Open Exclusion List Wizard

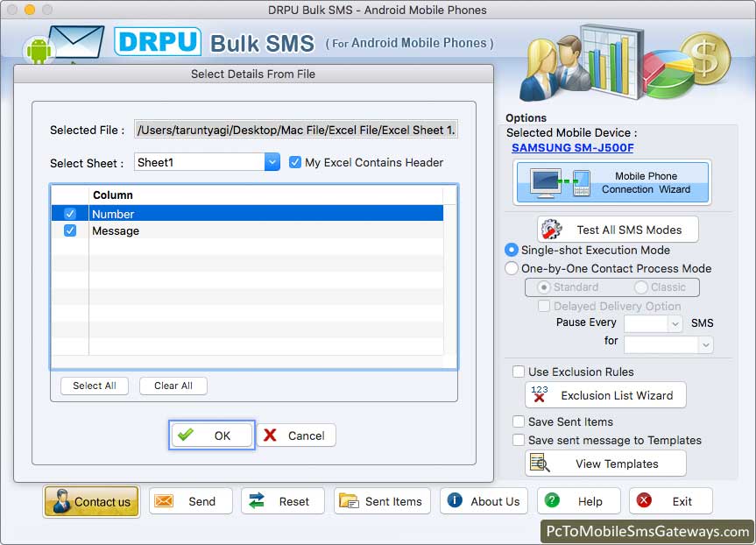point(605,394)
